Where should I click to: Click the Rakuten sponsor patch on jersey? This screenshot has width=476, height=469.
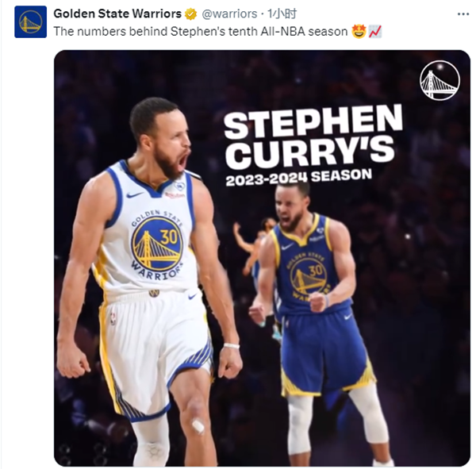[x=175, y=194]
